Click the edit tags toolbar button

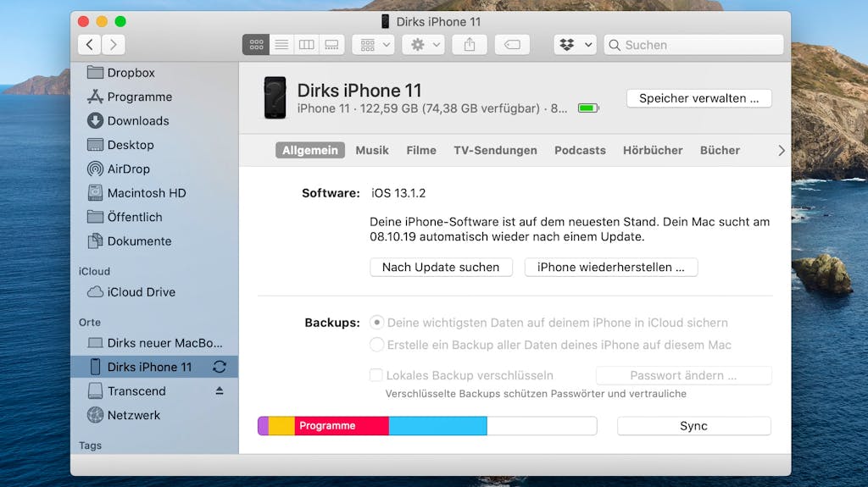click(x=512, y=45)
